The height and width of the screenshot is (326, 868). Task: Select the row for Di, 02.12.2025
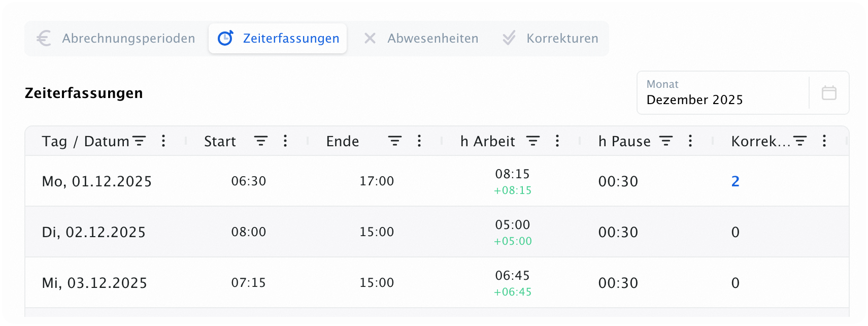(437, 232)
